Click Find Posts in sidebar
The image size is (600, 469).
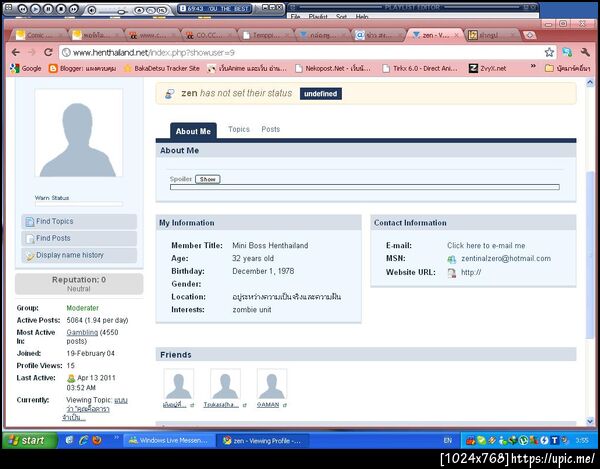tap(79, 238)
